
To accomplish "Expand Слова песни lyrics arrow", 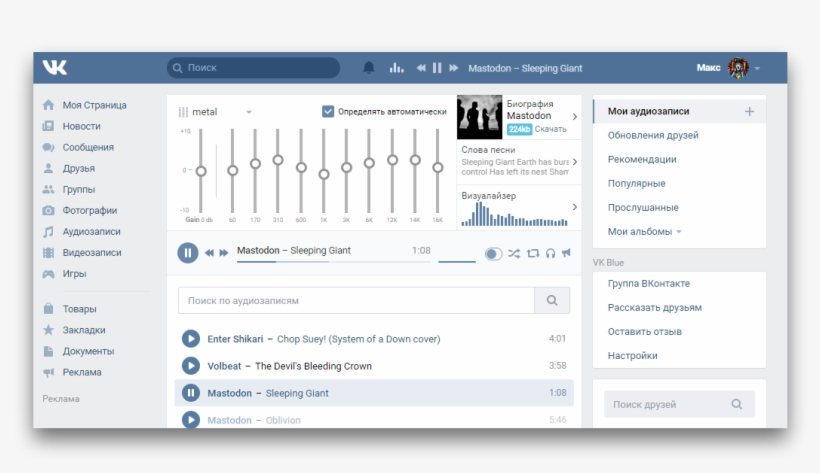I will point(575,162).
